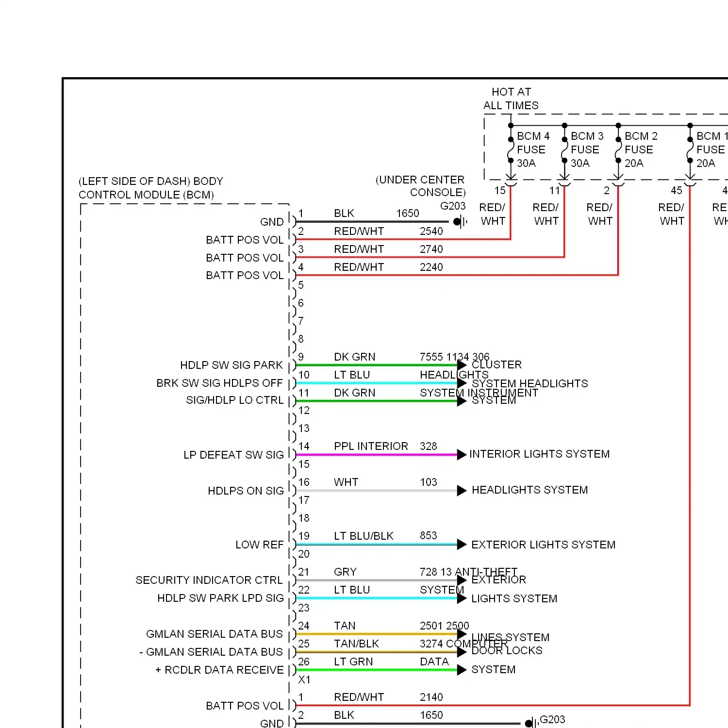Screen dimensions: 728x728
Task: Click the TAN/BLK wire label at pin 25
Action: click(x=356, y=644)
